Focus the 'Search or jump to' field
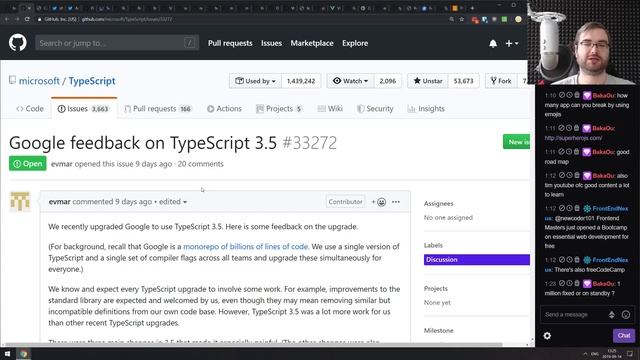The width and height of the screenshot is (640, 360). coord(117,43)
